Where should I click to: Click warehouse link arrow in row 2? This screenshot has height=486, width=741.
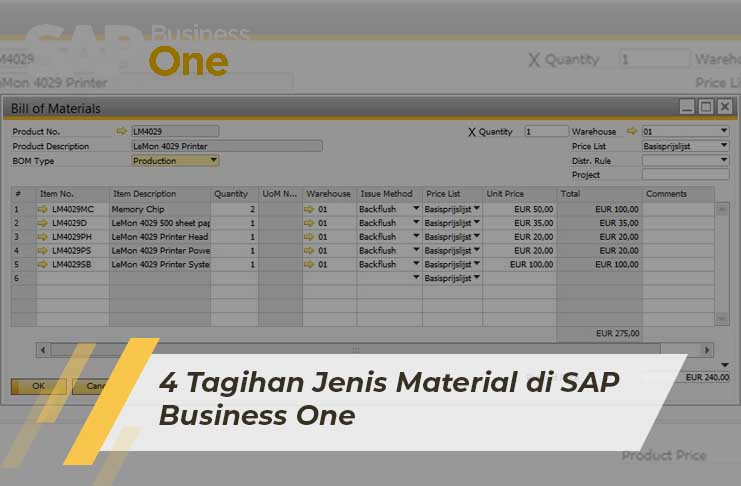[309, 223]
